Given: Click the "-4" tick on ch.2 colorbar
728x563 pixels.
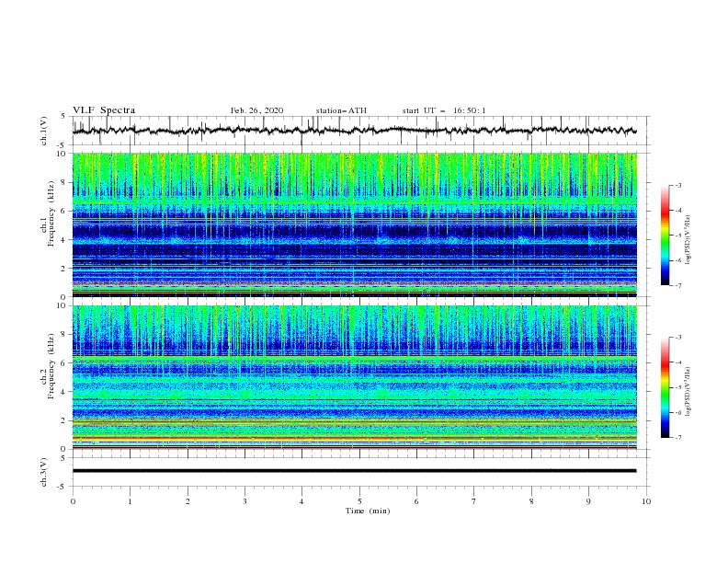Looking at the screenshot, I should click(677, 362).
